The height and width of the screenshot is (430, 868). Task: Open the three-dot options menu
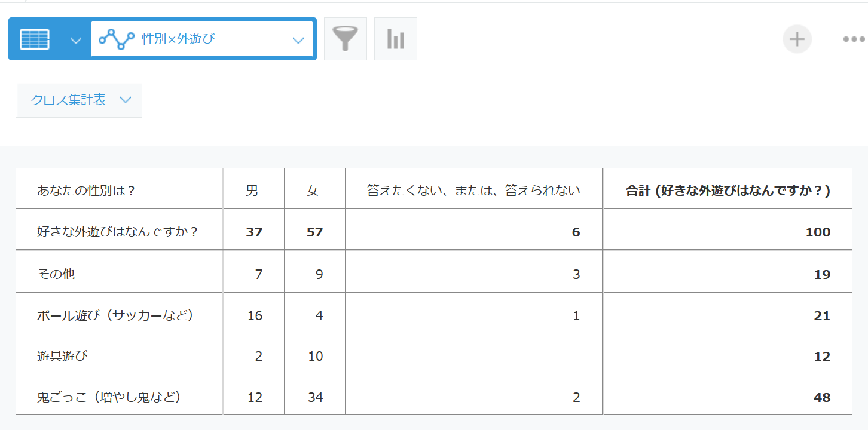pyautogui.click(x=854, y=39)
